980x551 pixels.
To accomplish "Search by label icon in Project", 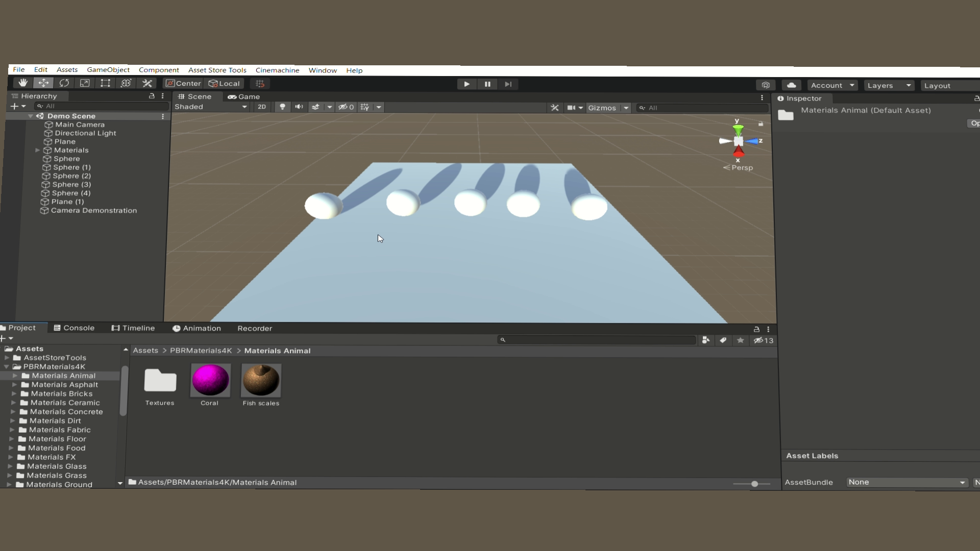I will pyautogui.click(x=723, y=340).
